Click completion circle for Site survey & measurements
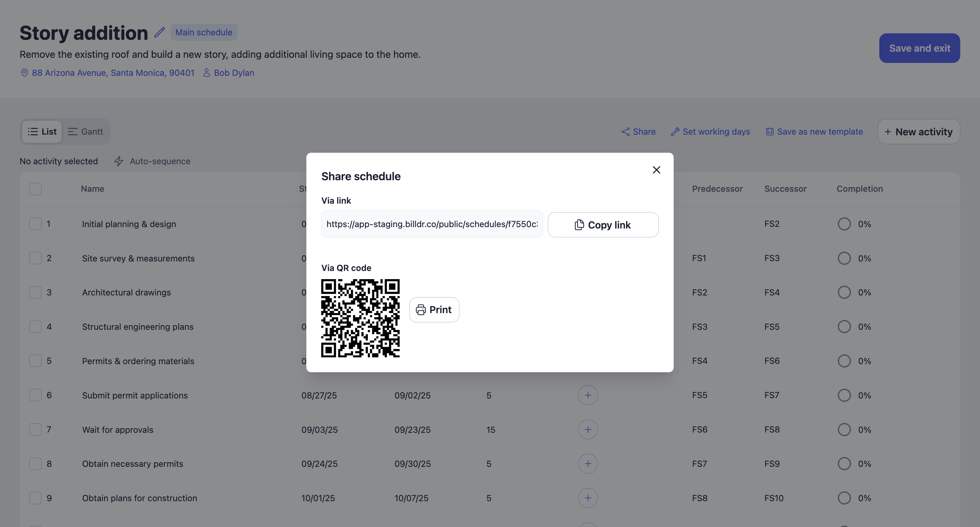This screenshot has width=980, height=527. click(x=844, y=258)
